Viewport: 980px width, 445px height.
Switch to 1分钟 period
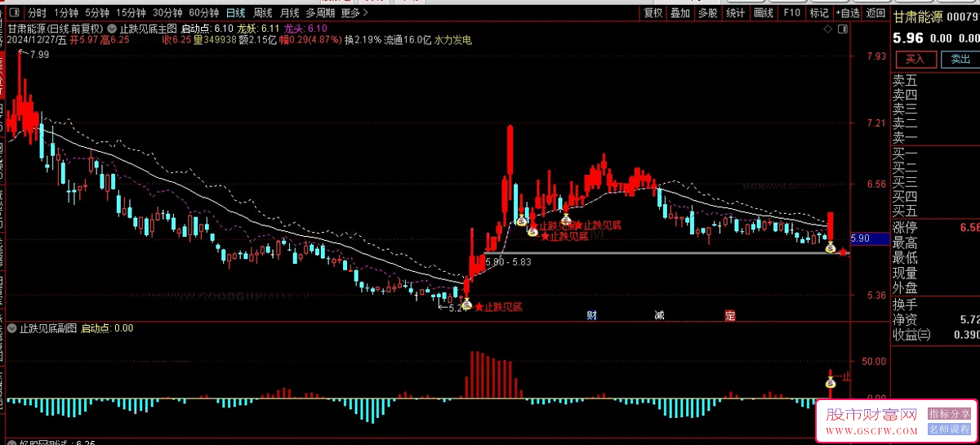pos(66,13)
